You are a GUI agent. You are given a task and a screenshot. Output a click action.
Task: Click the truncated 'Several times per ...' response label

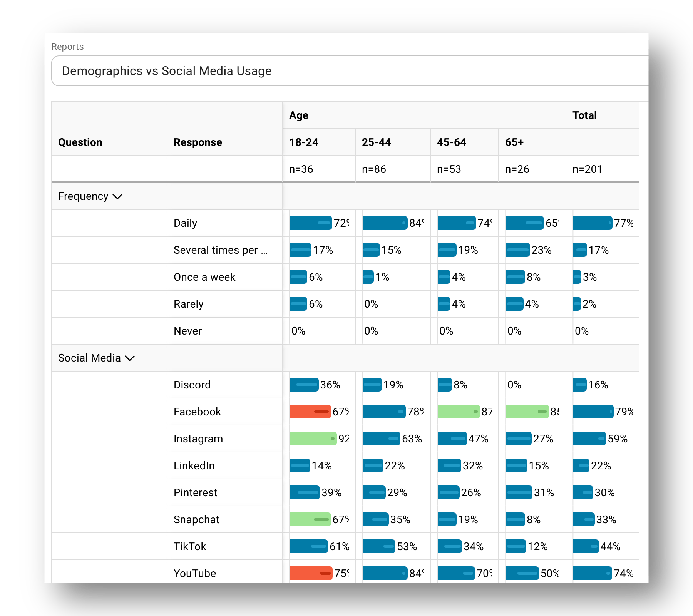[x=220, y=250]
